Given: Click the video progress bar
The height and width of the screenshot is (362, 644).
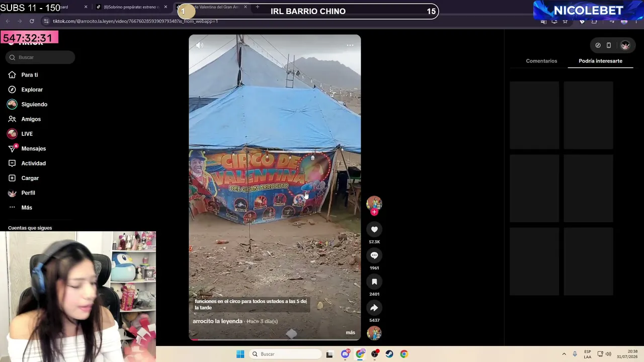Looking at the screenshot, I should pos(275,339).
